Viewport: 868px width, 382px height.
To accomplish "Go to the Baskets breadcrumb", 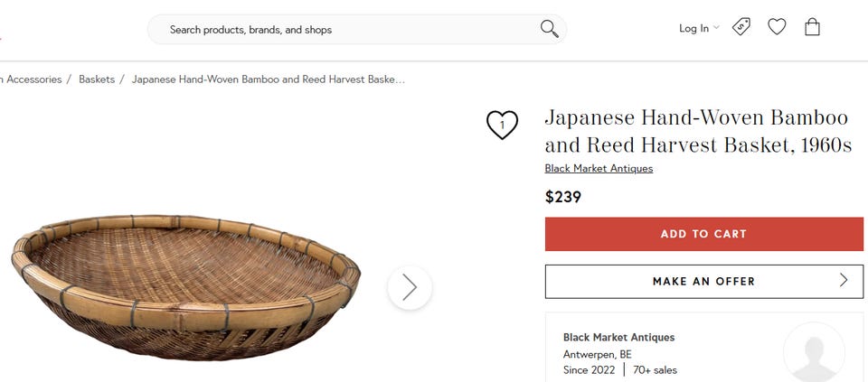I will click(97, 79).
